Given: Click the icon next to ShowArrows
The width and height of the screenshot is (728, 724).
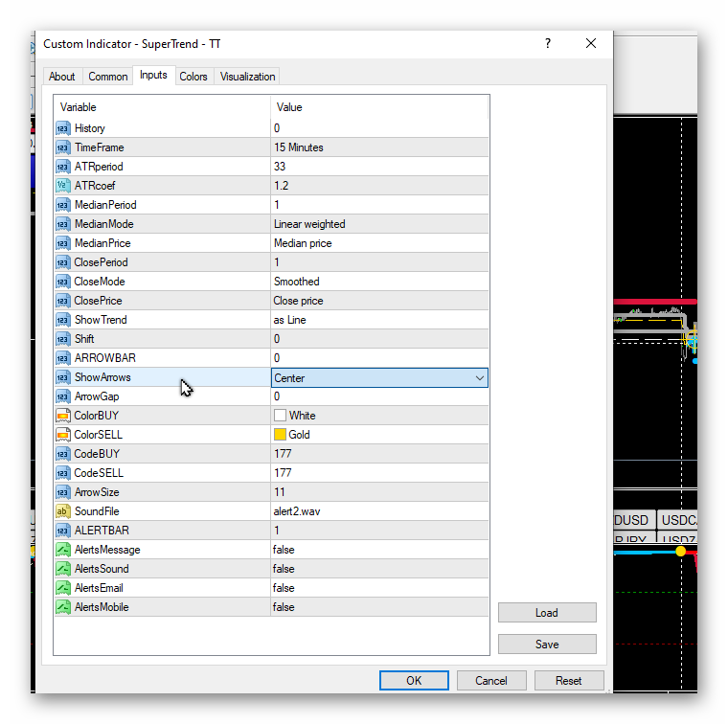Looking at the screenshot, I should click(x=63, y=377).
